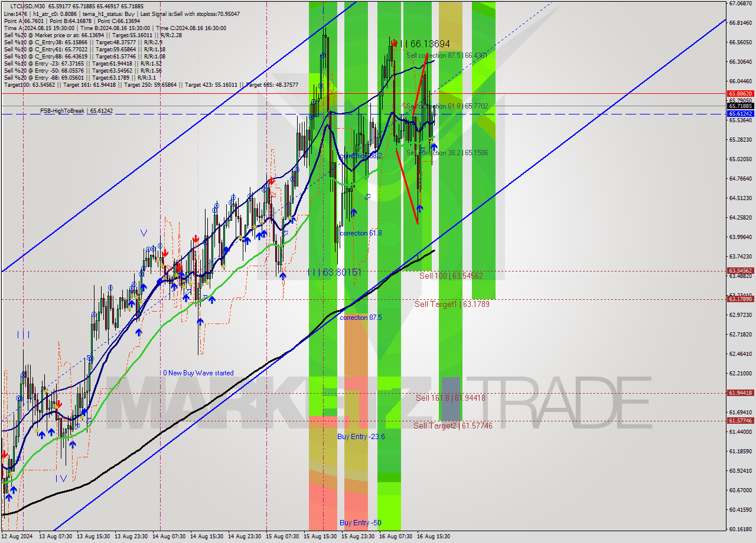
Task: Click the 66.81460 price axis value
Action: click(741, 23)
